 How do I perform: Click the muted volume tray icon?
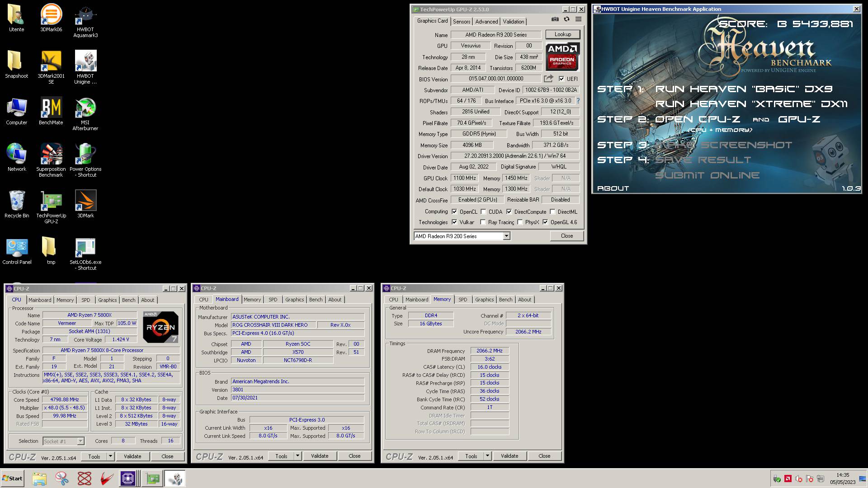pos(798,479)
